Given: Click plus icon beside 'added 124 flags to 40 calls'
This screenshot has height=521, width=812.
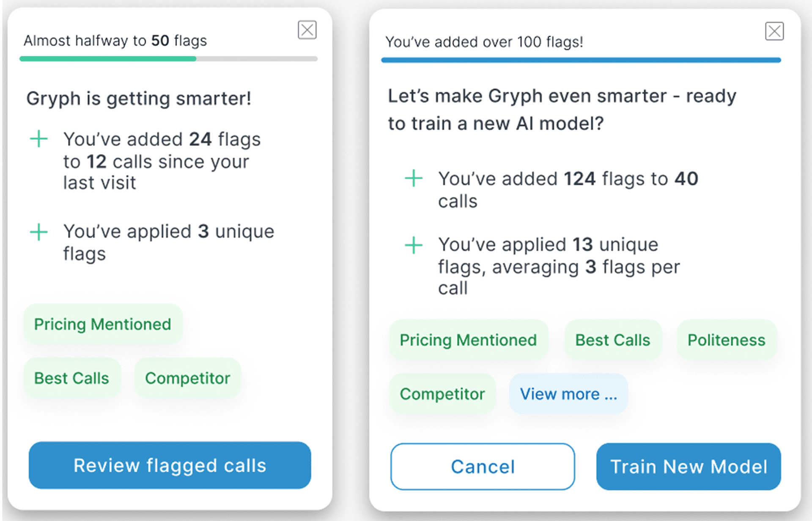Looking at the screenshot, I should tap(414, 178).
